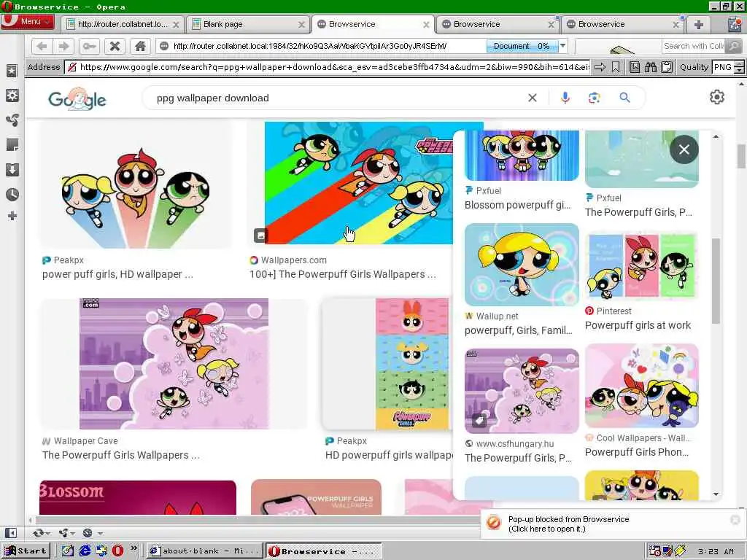Close the router.collabnet.lo tab
Image resolution: width=747 pixels, height=560 pixels.
pos(176,25)
